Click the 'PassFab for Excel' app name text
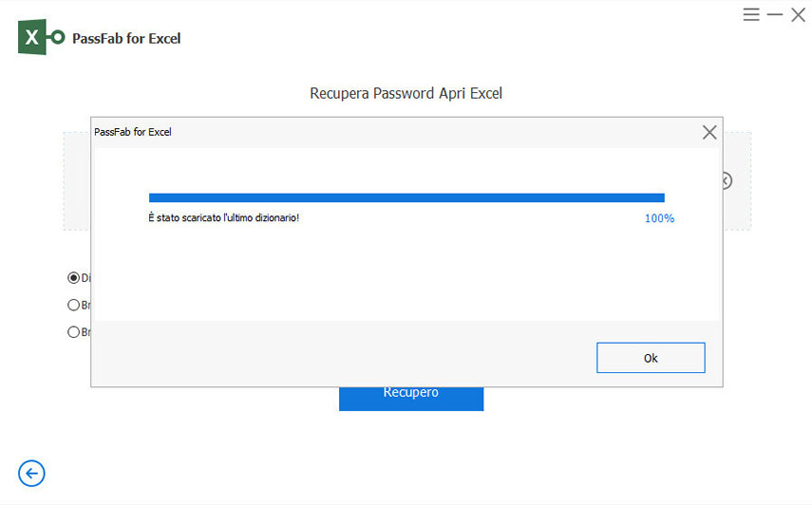This screenshot has width=812, height=505. [126, 39]
